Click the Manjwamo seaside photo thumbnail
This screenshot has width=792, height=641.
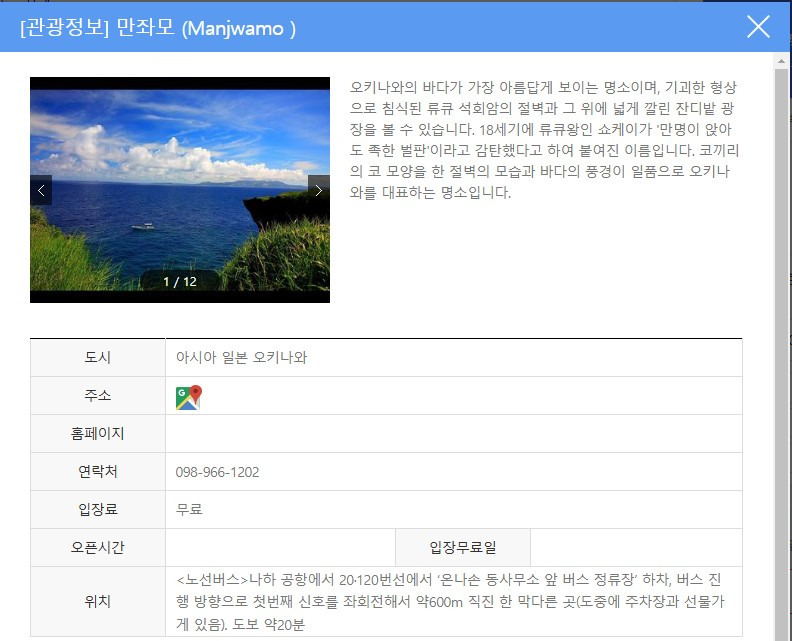180,190
